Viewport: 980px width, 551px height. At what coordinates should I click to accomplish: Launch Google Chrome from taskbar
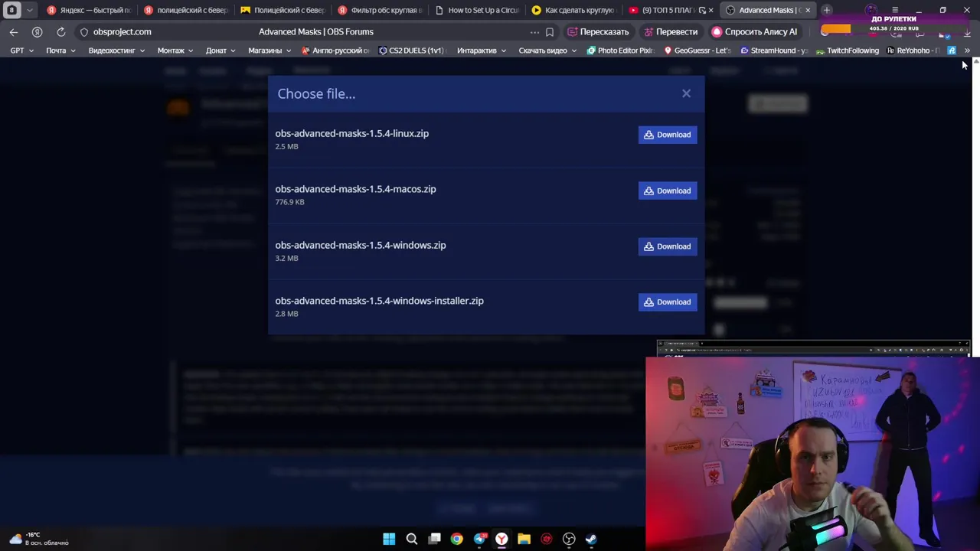456,539
